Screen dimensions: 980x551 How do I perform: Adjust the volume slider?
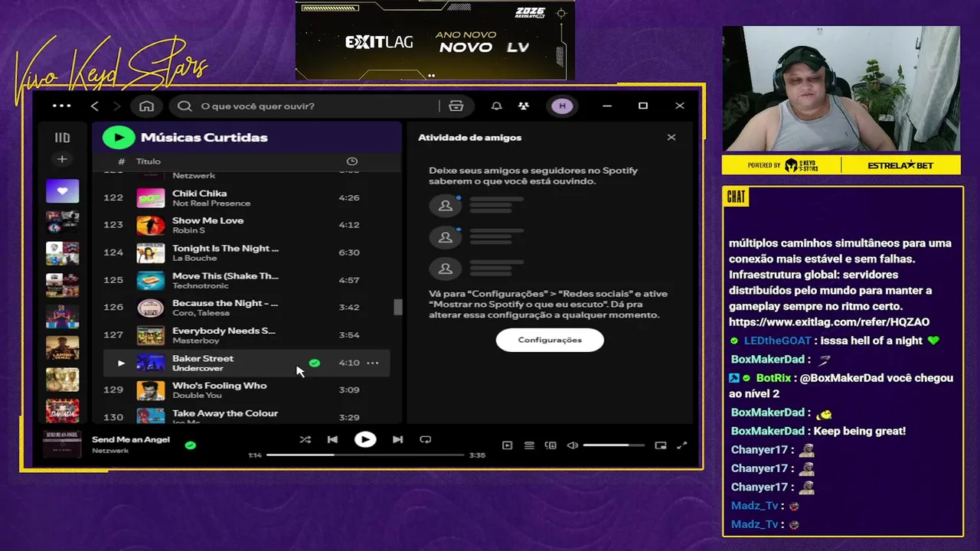(x=614, y=445)
